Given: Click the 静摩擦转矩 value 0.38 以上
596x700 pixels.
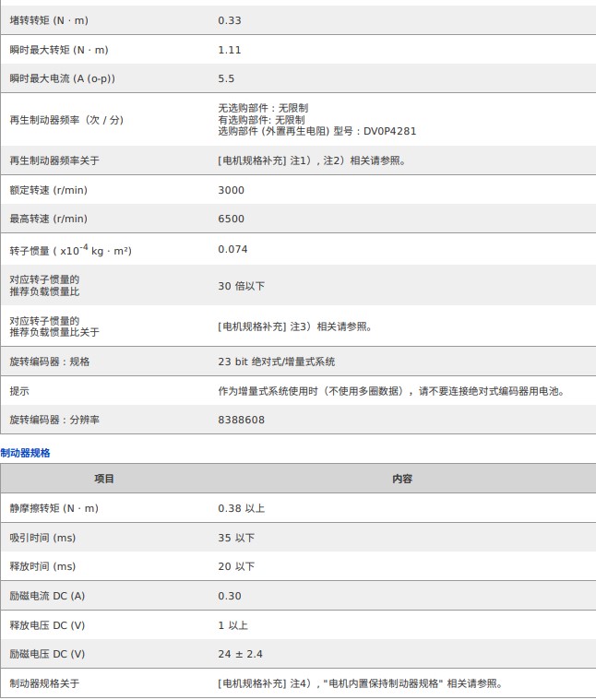Looking at the screenshot, I should (242, 508).
